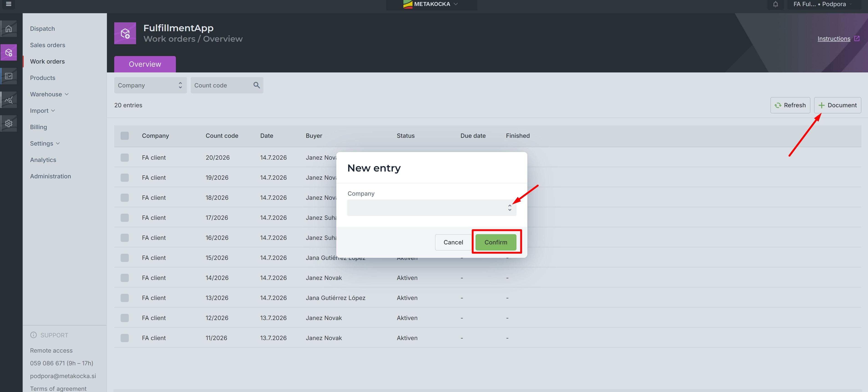Screen dimensions: 868x392
Task: Switch to the Overview tab
Action: (x=145, y=64)
